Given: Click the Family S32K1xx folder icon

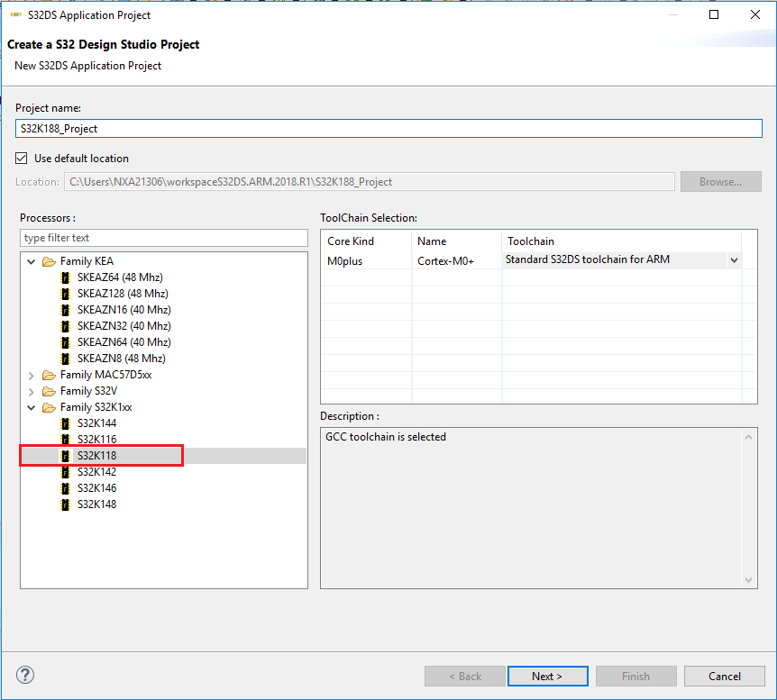Looking at the screenshot, I should tap(49, 408).
